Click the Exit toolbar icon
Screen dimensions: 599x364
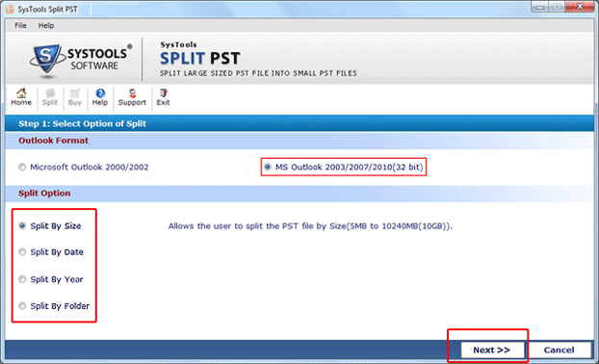(163, 97)
